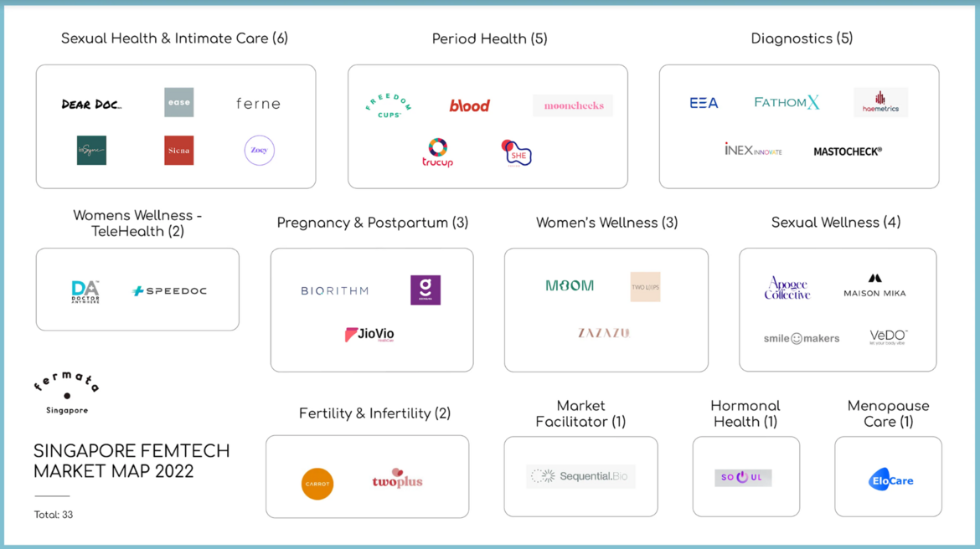This screenshot has height=549, width=980.
Task: Click the orange Carrot circle logo
Action: 317,484
